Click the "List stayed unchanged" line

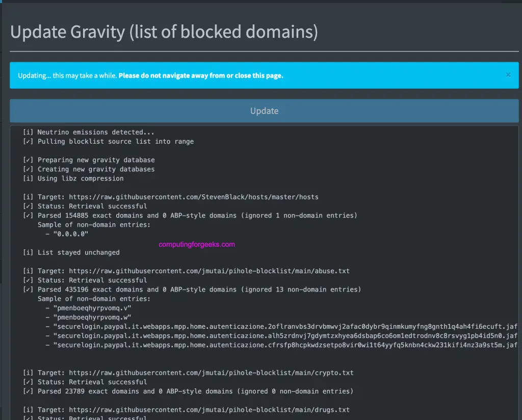[71, 253]
